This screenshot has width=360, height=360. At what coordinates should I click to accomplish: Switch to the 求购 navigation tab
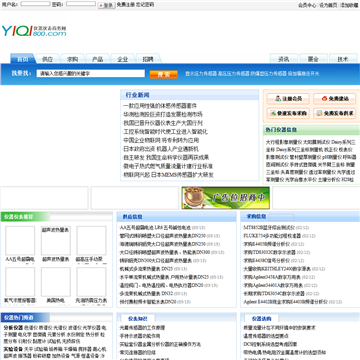72,59
